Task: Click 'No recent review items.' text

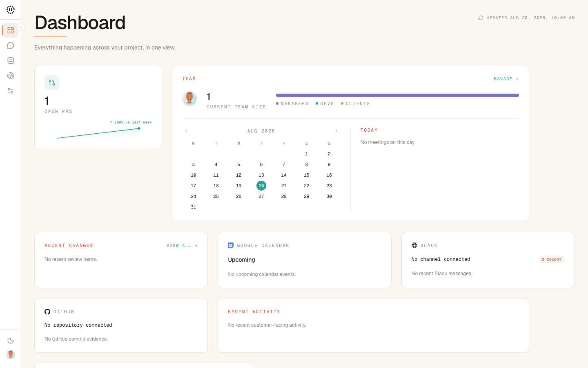Action: tap(71, 259)
